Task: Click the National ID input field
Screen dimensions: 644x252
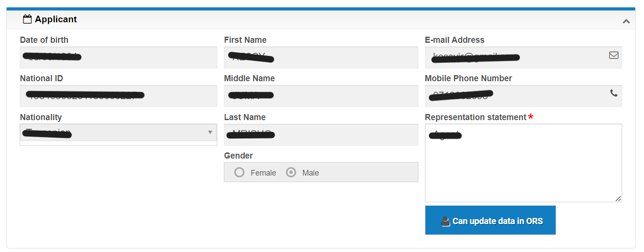Action: pyautogui.click(x=118, y=96)
